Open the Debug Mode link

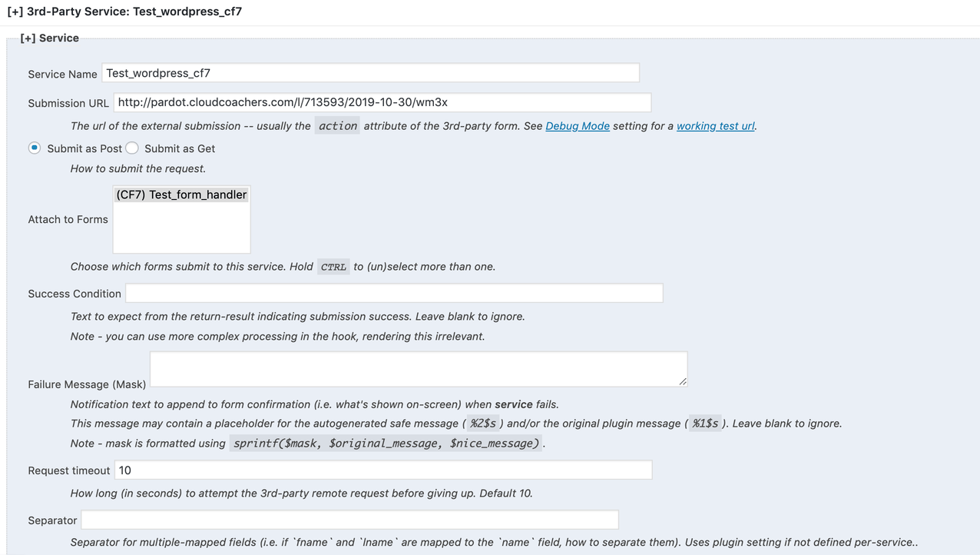578,126
